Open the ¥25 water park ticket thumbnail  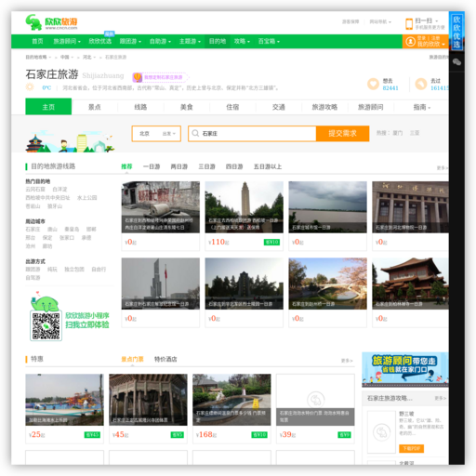(x=64, y=400)
